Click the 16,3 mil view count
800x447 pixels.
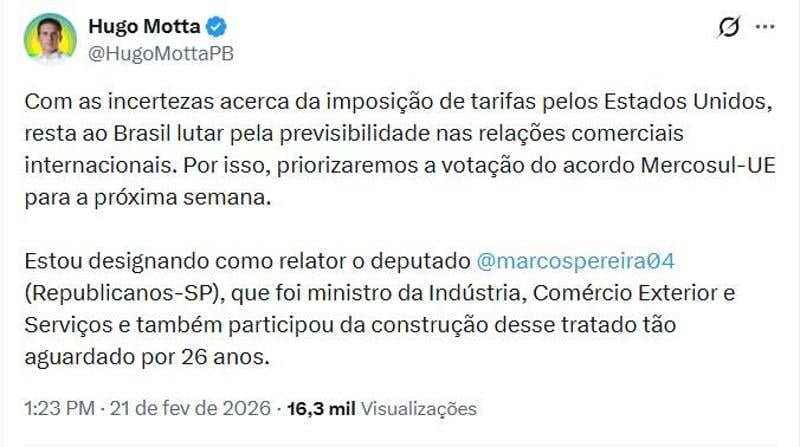320,408
